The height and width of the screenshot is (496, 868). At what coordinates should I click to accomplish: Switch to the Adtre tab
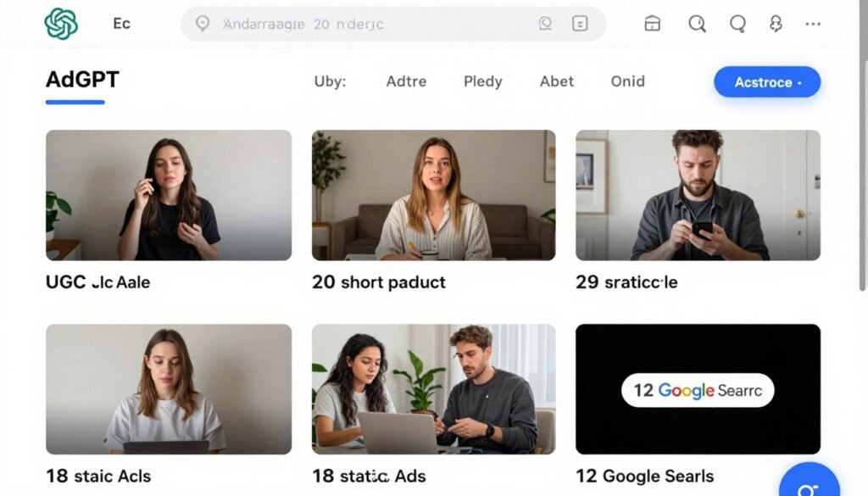click(x=406, y=81)
